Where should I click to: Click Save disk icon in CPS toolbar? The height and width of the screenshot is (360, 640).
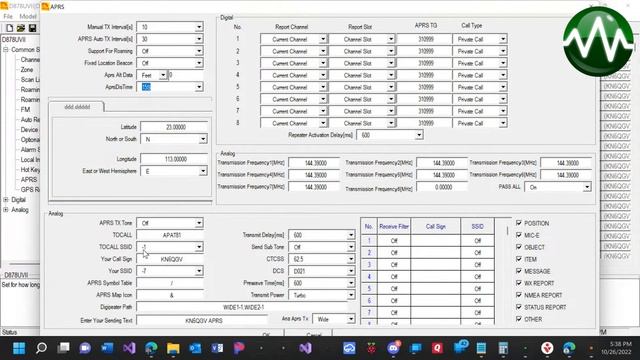pos(32,28)
